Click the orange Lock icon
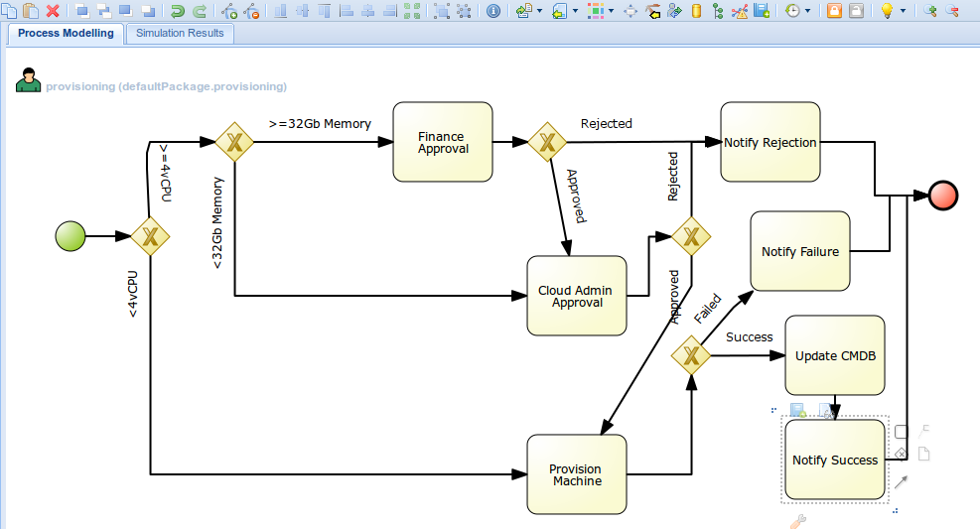 [834, 10]
